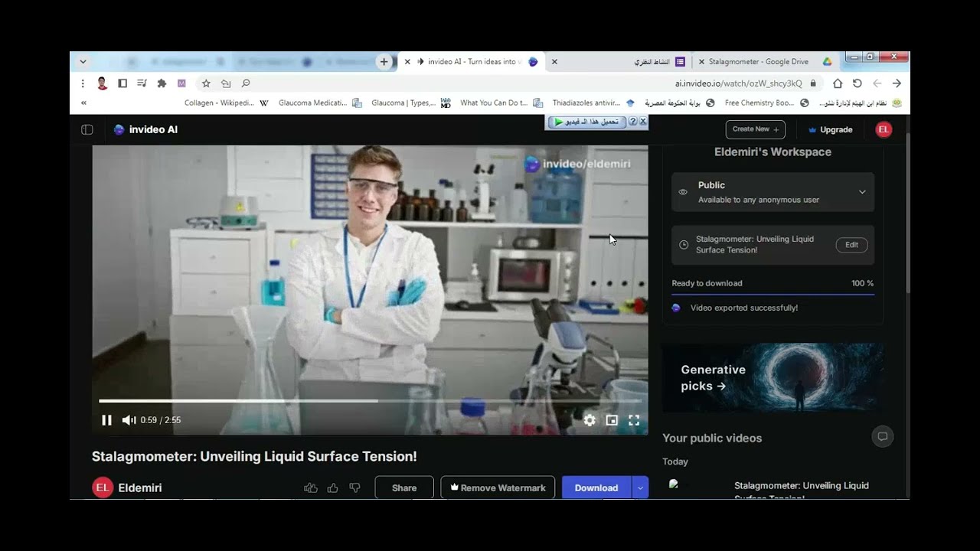Click the purple M extension icon

click(181, 83)
